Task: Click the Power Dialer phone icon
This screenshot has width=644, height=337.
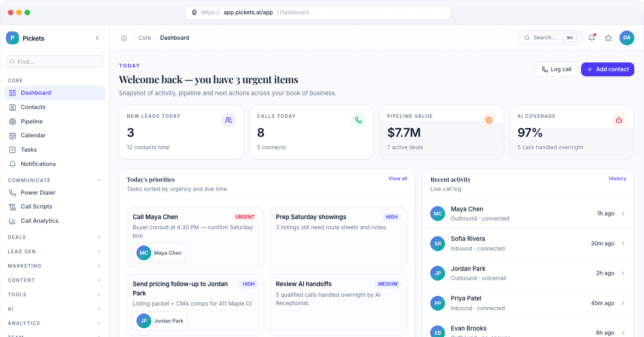Action: [12, 193]
